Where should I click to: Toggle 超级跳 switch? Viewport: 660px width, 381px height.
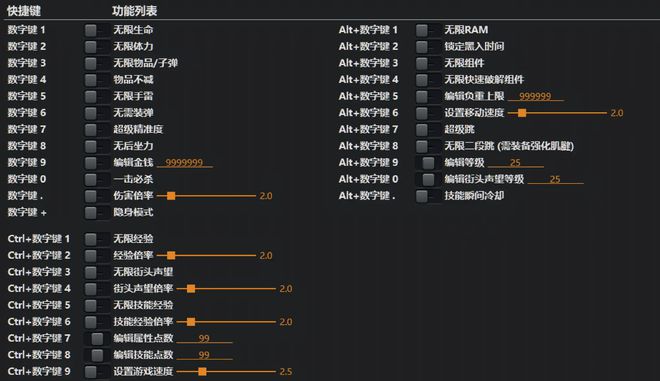(x=428, y=129)
